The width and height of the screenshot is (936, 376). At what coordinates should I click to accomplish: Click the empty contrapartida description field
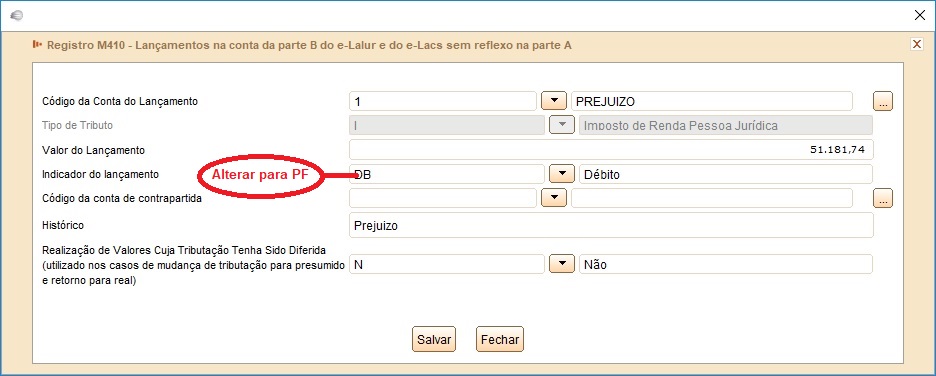712,198
